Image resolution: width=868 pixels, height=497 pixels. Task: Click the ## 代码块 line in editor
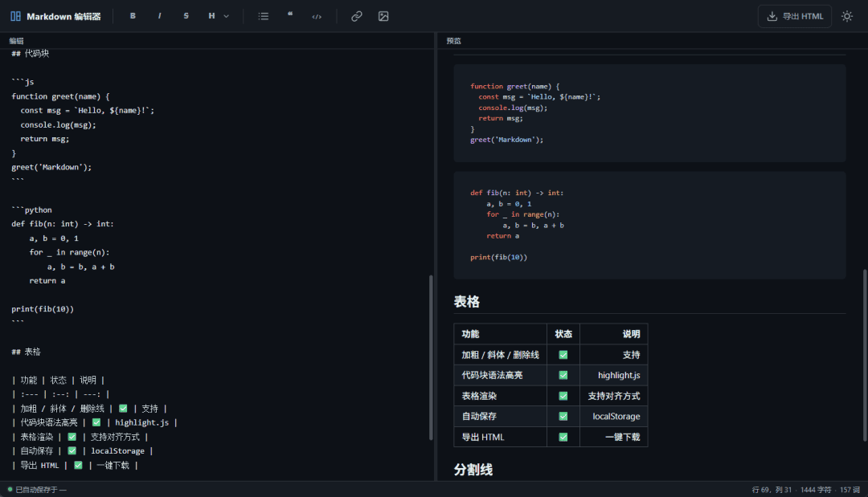coord(31,54)
